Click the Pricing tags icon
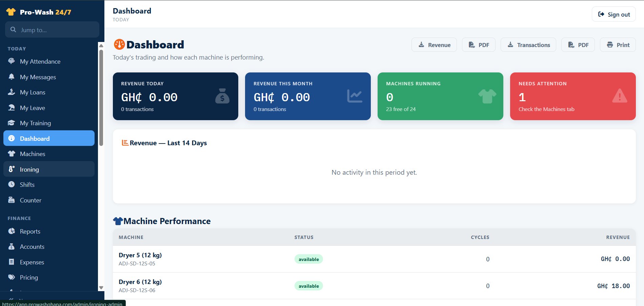This screenshot has height=306, width=644. (12, 277)
